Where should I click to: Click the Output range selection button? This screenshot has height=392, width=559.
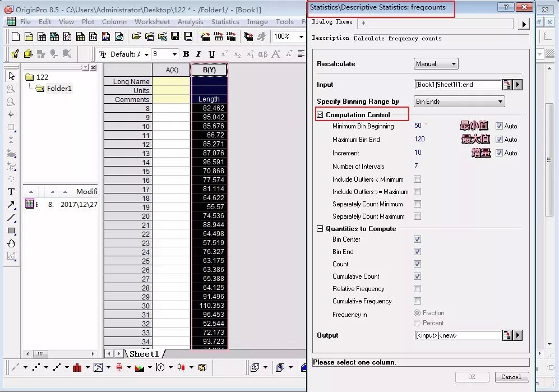507,335
